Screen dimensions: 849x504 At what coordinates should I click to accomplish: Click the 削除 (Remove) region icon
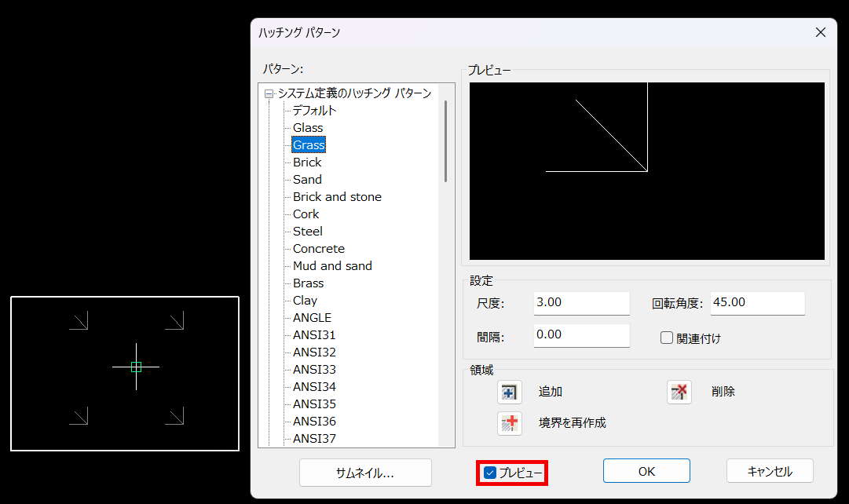(x=679, y=392)
